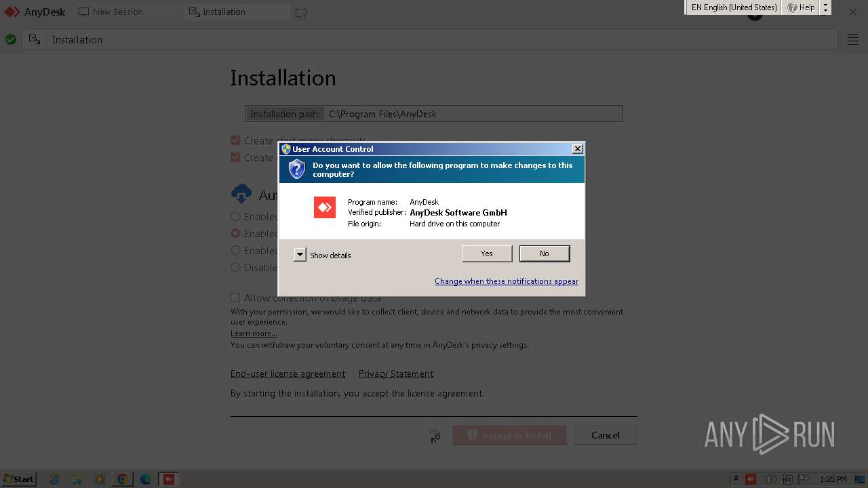Click the volume speaker tray icon

(770, 479)
